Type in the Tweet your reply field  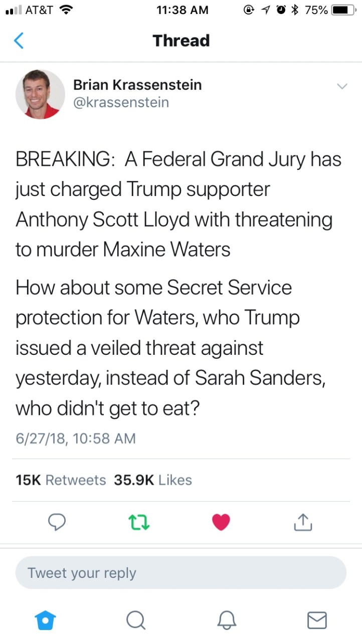pyautogui.click(x=180, y=573)
